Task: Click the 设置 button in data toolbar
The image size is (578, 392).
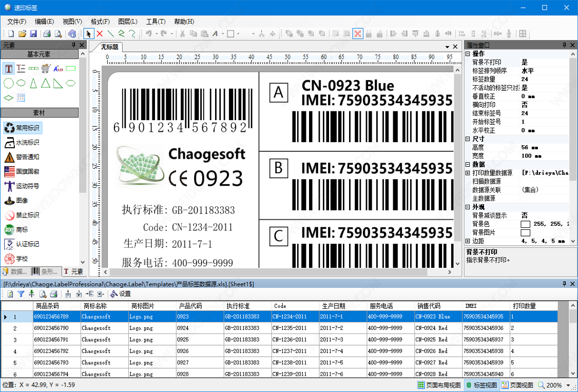Action: point(121,294)
